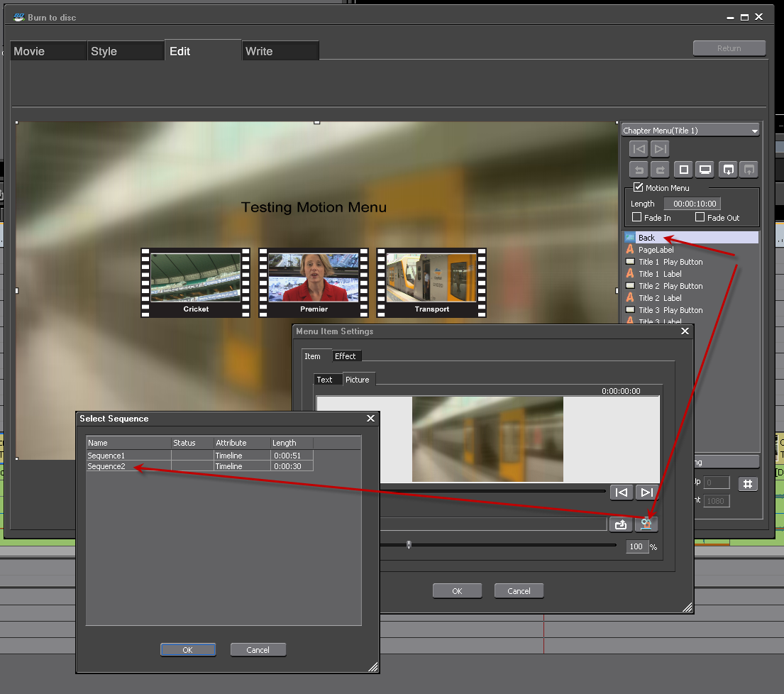Click the export layout icon with up arrow
The width and height of the screenshot is (784, 694).
[749, 170]
